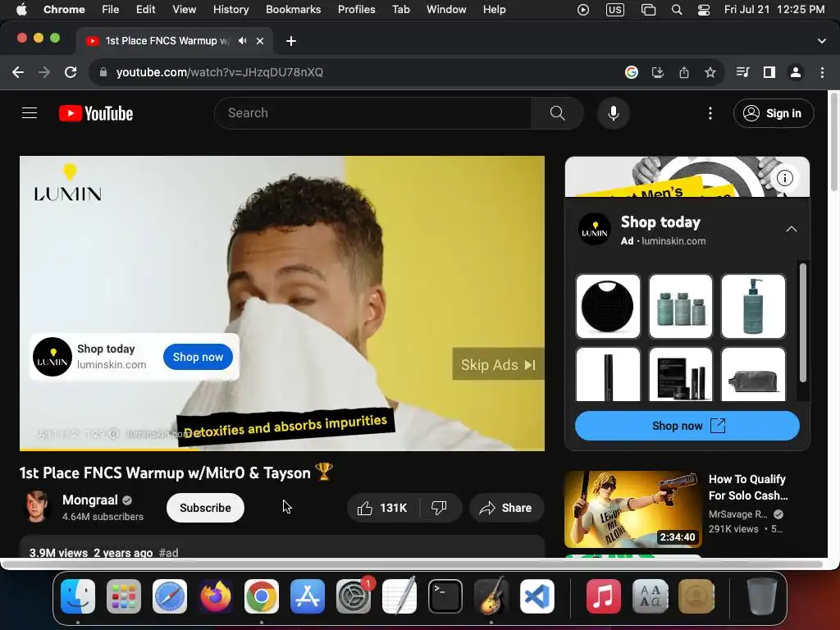Click the YouTube search field

point(373,113)
